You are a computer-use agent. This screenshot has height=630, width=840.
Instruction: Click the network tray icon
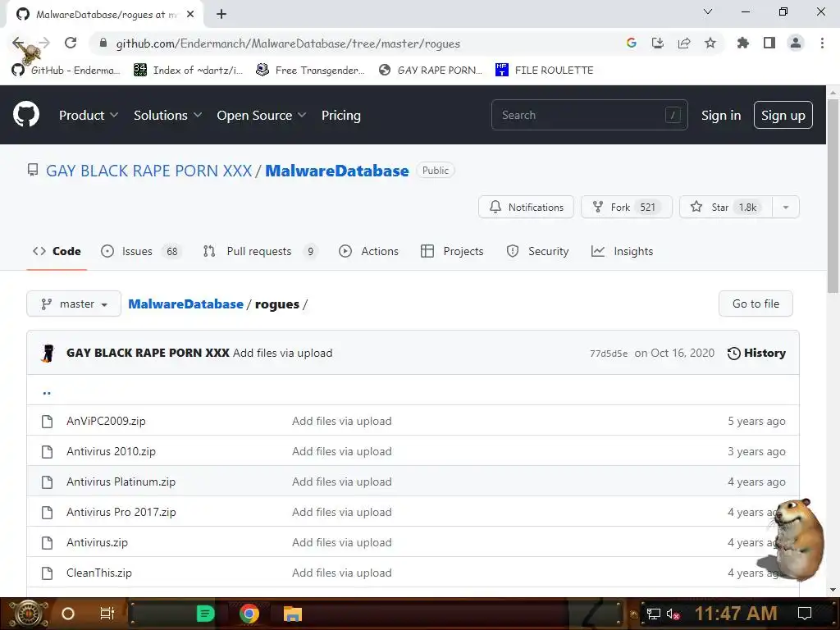coord(654,614)
